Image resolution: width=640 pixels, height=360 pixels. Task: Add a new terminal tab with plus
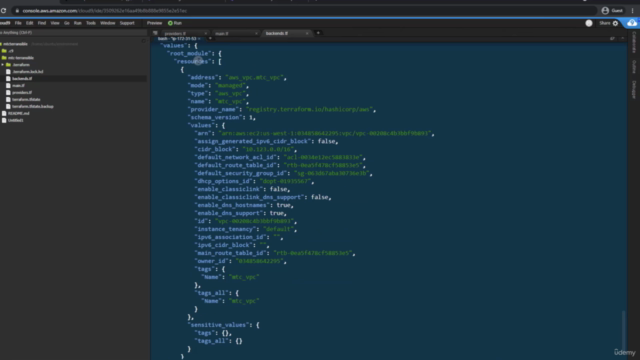(x=210, y=39)
